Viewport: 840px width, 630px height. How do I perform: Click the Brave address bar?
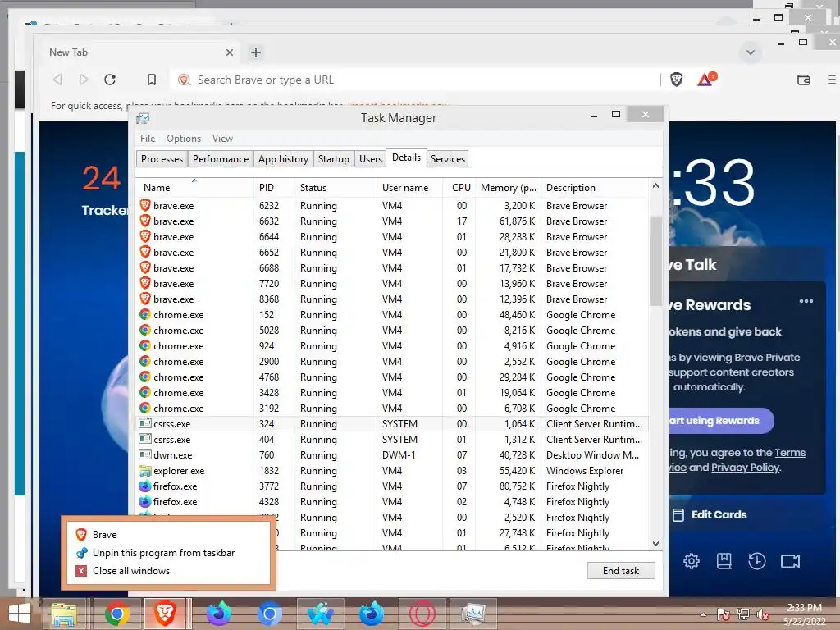[415, 80]
